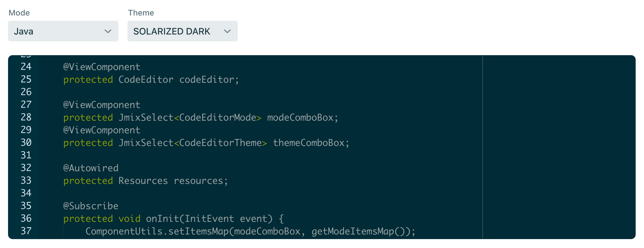Open the Mode dropdown showing Java
Image resolution: width=644 pixels, height=248 pixels.
(63, 31)
